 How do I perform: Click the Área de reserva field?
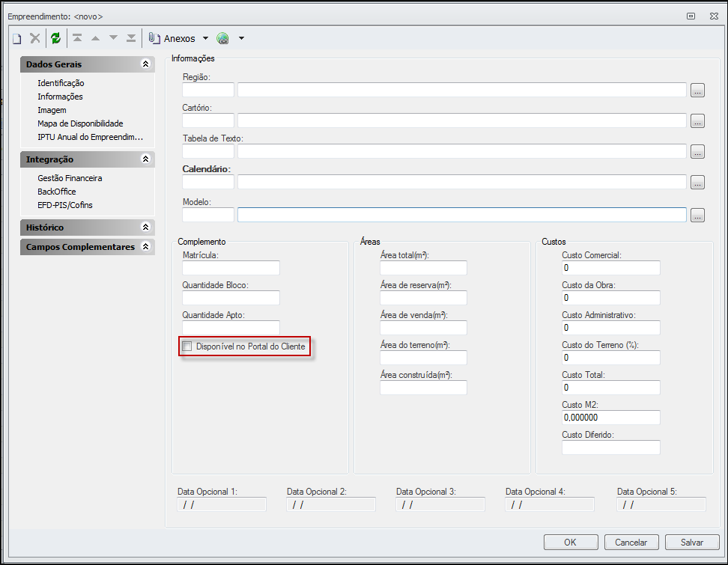coord(423,298)
